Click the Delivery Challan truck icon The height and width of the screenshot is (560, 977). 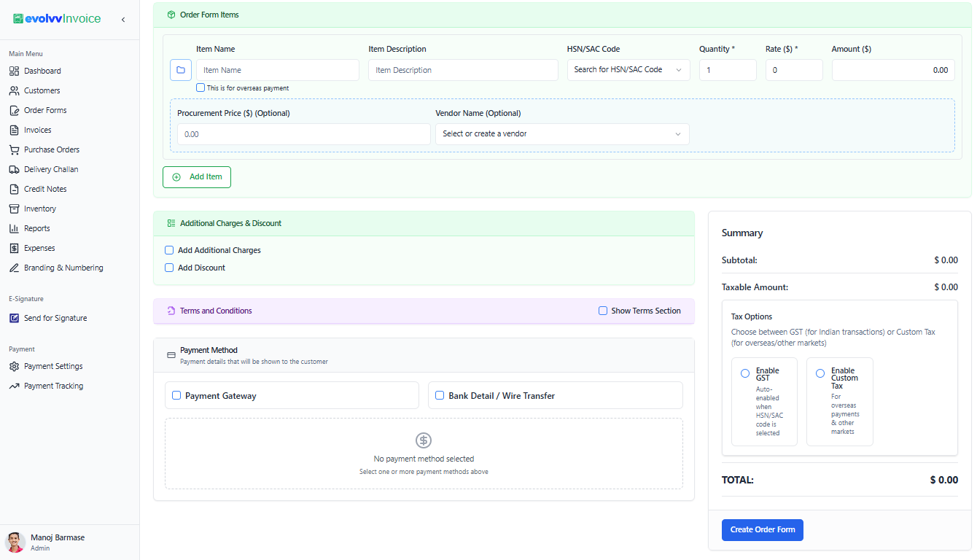[14, 169]
